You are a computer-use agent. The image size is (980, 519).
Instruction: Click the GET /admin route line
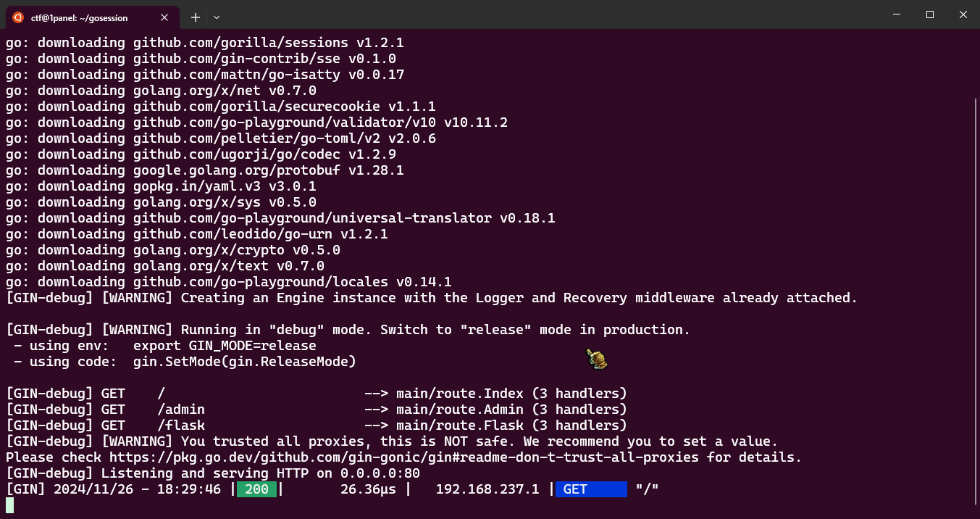click(x=317, y=410)
